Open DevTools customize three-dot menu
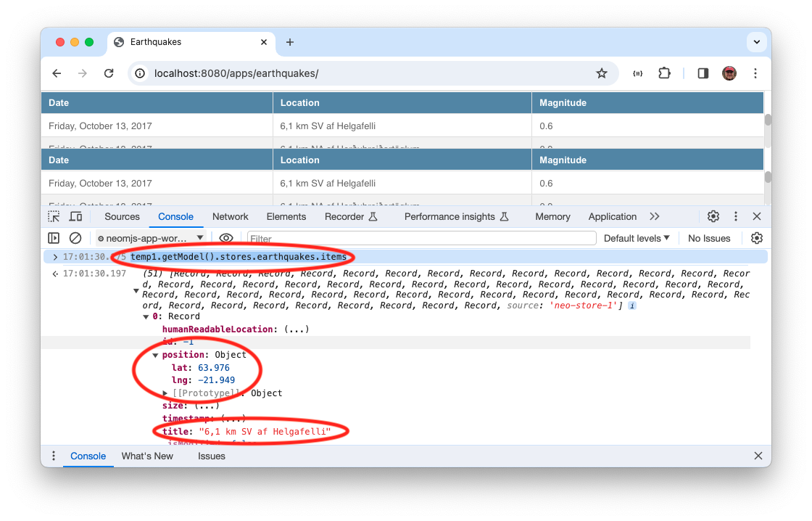812x521 pixels. (x=735, y=217)
